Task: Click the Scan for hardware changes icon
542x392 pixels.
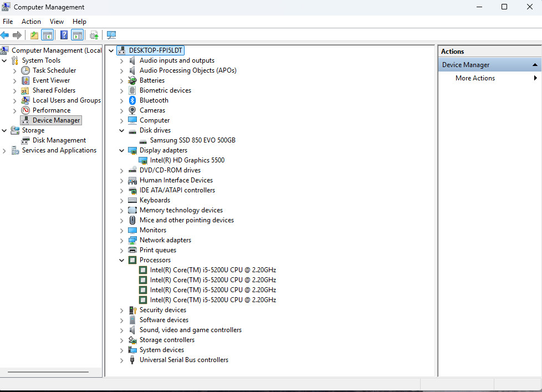Action: (x=111, y=35)
